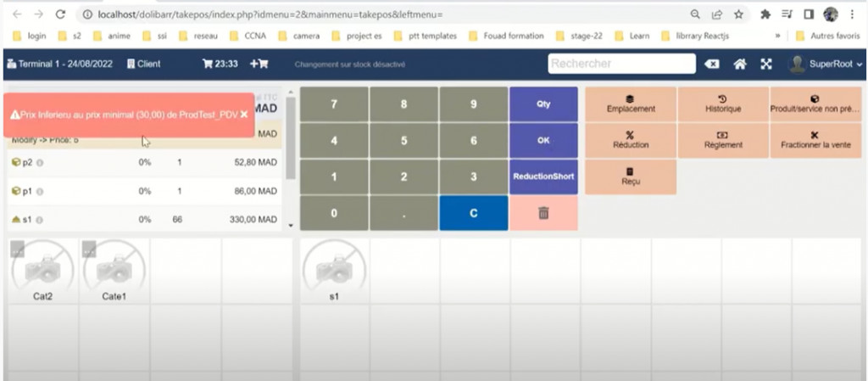This screenshot has height=381, width=868.
Task: Open the Emplacement action
Action: 631,104
